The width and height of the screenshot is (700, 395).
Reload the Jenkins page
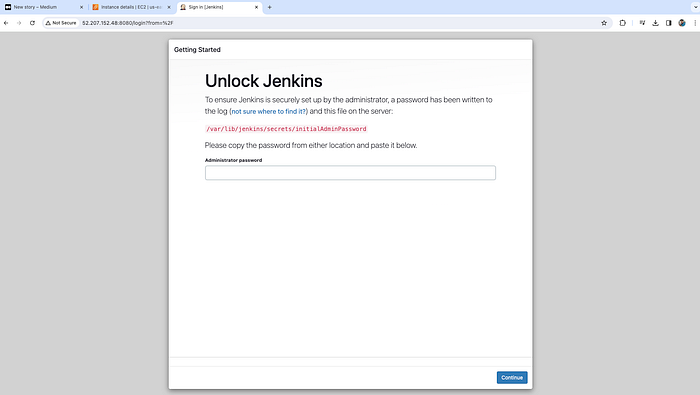point(32,23)
